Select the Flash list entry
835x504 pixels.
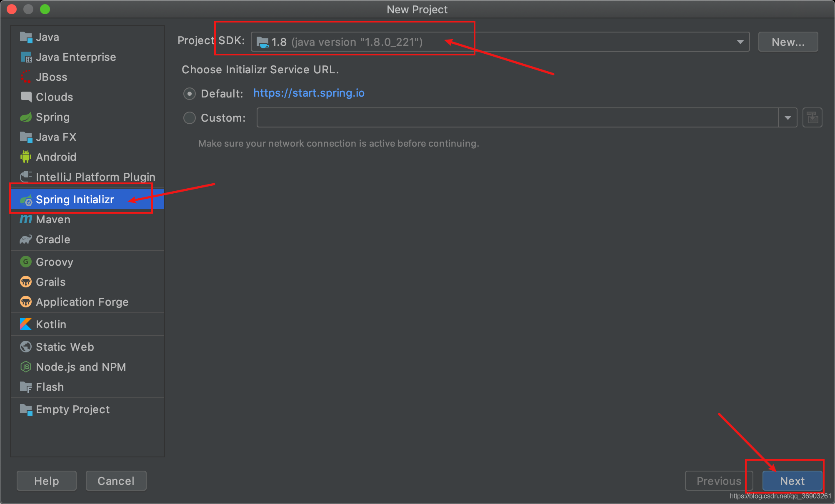pyautogui.click(x=87, y=387)
